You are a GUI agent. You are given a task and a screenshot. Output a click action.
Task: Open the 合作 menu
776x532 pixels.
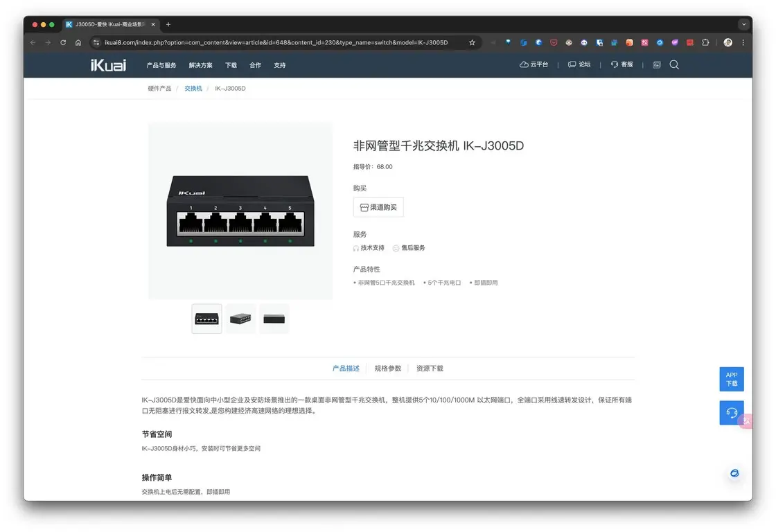[x=256, y=65]
